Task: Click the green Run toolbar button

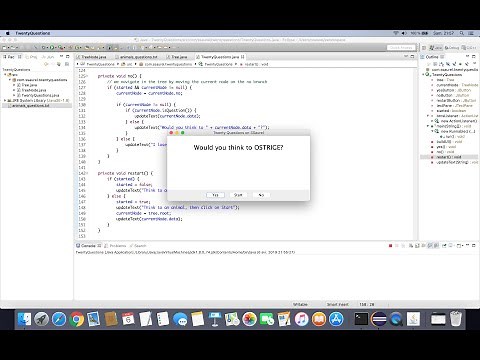Action: click(x=52, y=48)
